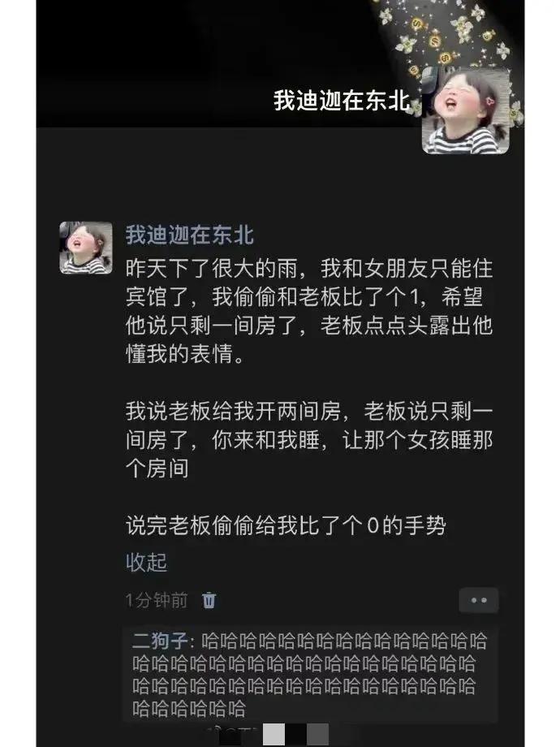Select the light gray square at bottom

point(274,734)
